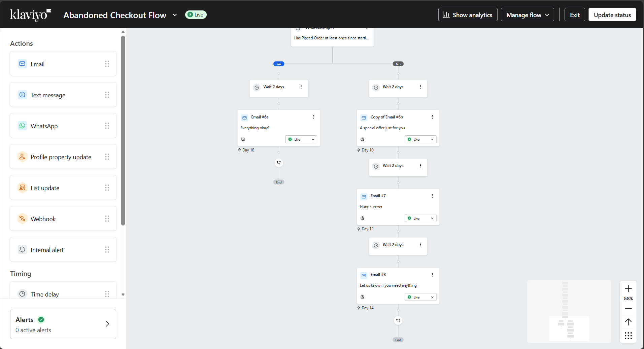Click the zoom out minus control
The image size is (644, 349).
click(628, 309)
